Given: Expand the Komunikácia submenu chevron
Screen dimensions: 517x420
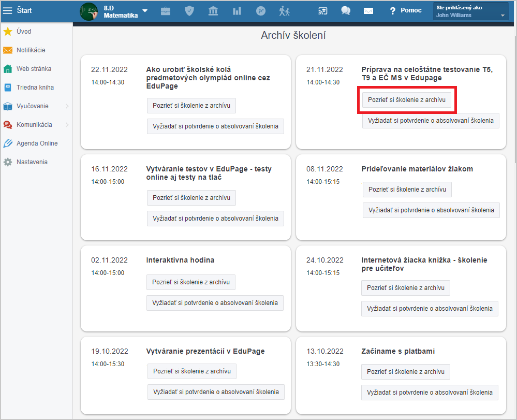Looking at the screenshot, I should (x=67, y=125).
